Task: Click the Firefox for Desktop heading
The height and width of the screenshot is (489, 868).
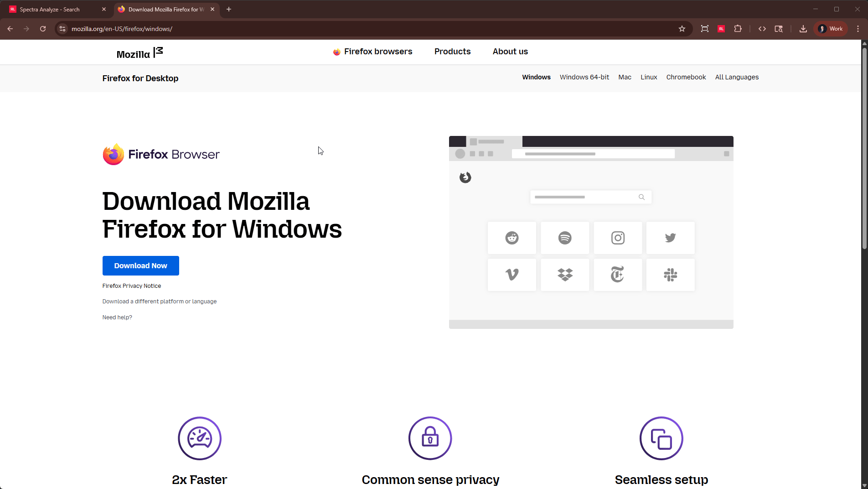Action: click(140, 78)
